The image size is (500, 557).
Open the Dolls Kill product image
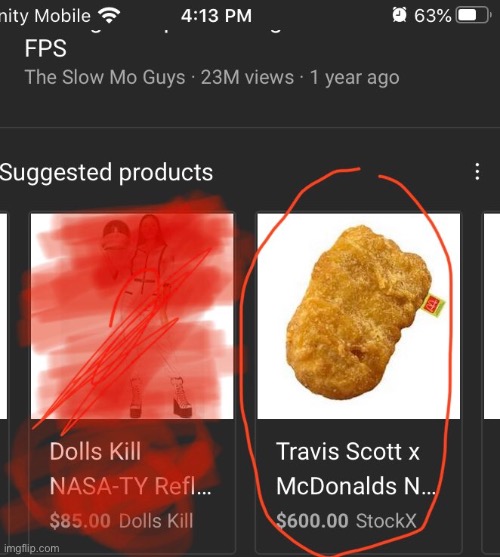132,316
